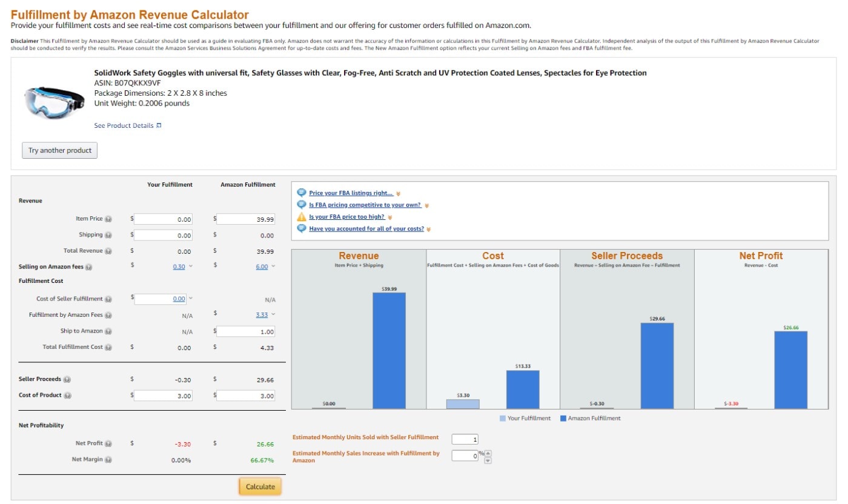The image size is (848, 504).
Task: Open the Is your FBA price too high link
Action: click(347, 217)
